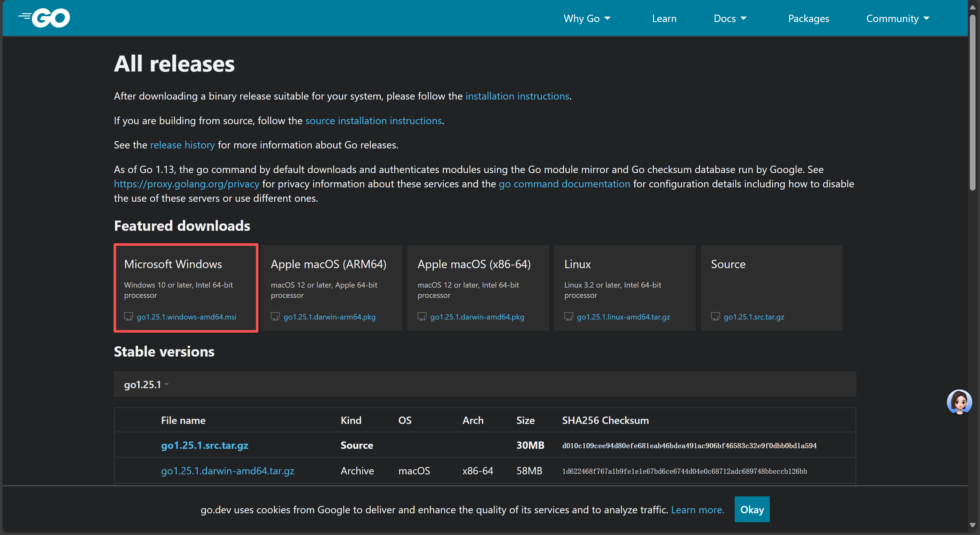Viewport: 980px width, 535px height.
Task: Click the File name column header
Action: (183, 420)
